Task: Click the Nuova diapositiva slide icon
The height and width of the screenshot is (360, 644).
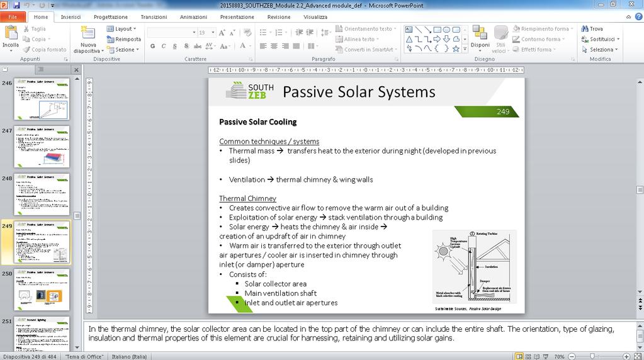Action: coord(88,33)
